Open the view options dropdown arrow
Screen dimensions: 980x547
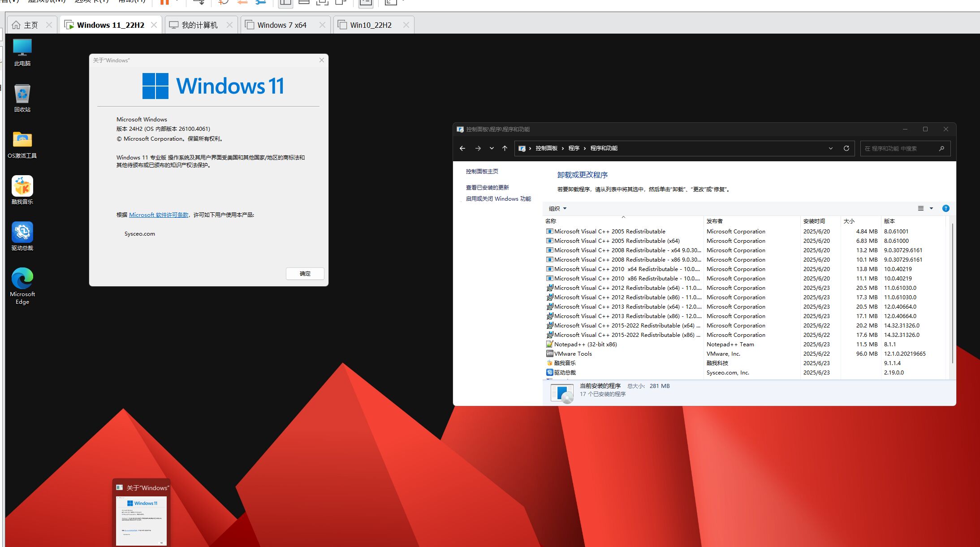(x=931, y=208)
